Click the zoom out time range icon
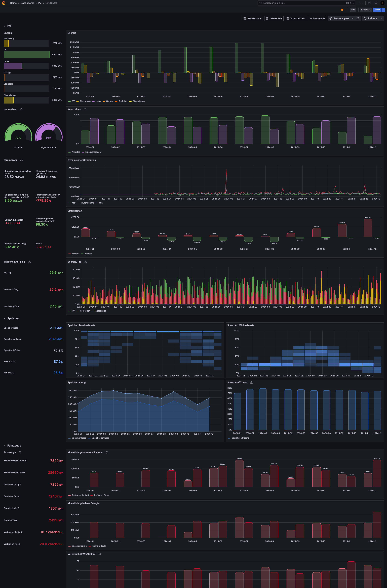Image resolution: width=387 pixels, height=588 pixels. tap(358, 18)
